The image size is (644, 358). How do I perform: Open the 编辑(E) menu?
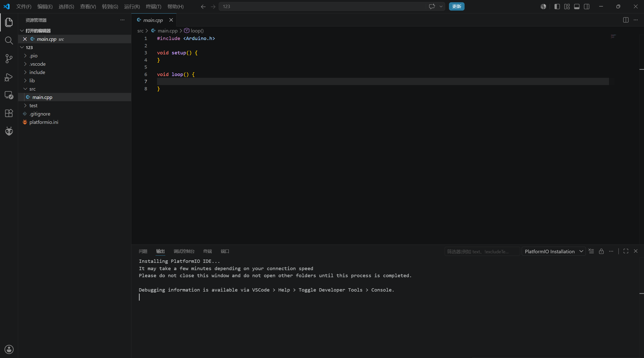[45, 7]
